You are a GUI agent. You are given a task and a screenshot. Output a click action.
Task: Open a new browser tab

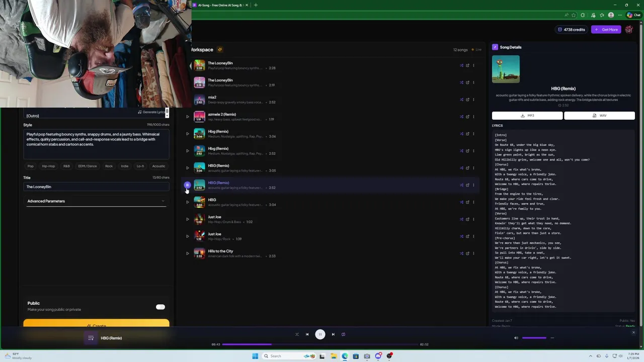coord(256,5)
